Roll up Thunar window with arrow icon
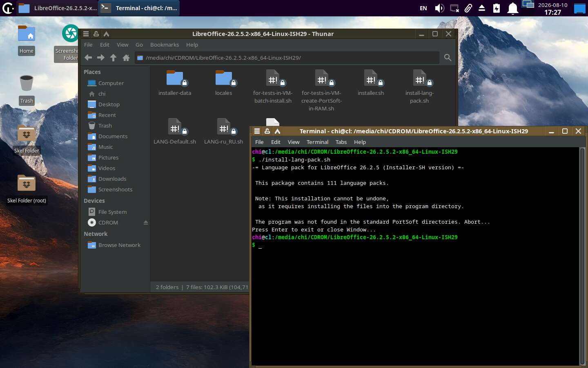Viewport: 588px width, 368px height. coord(106,34)
